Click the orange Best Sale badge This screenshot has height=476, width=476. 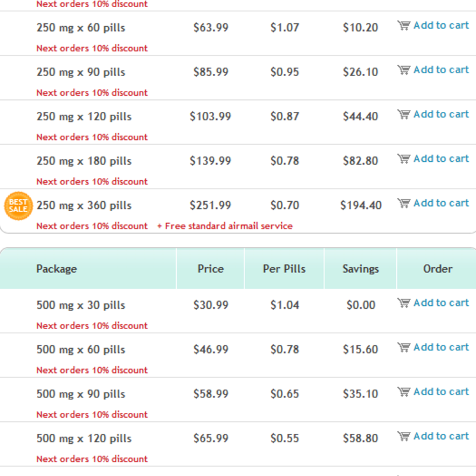click(x=18, y=206)
